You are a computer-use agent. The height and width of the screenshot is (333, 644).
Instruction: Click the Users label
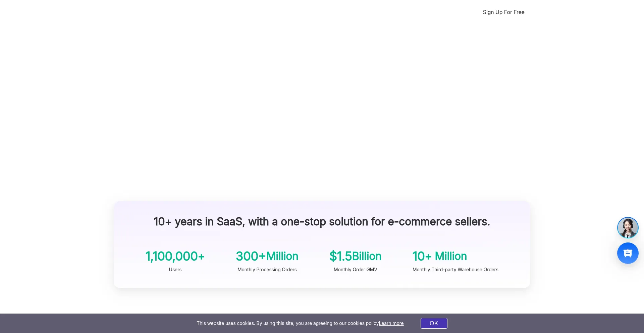click(x=175, y=270)
